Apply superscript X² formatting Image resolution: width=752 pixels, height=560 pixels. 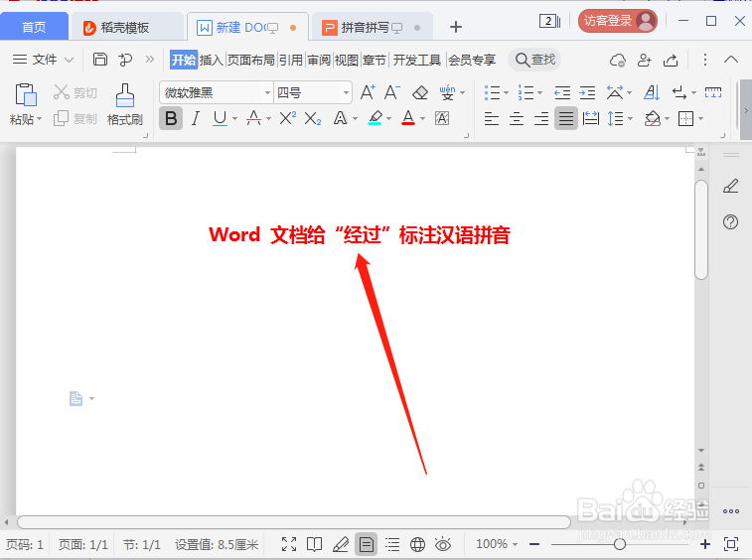[287, 118]
